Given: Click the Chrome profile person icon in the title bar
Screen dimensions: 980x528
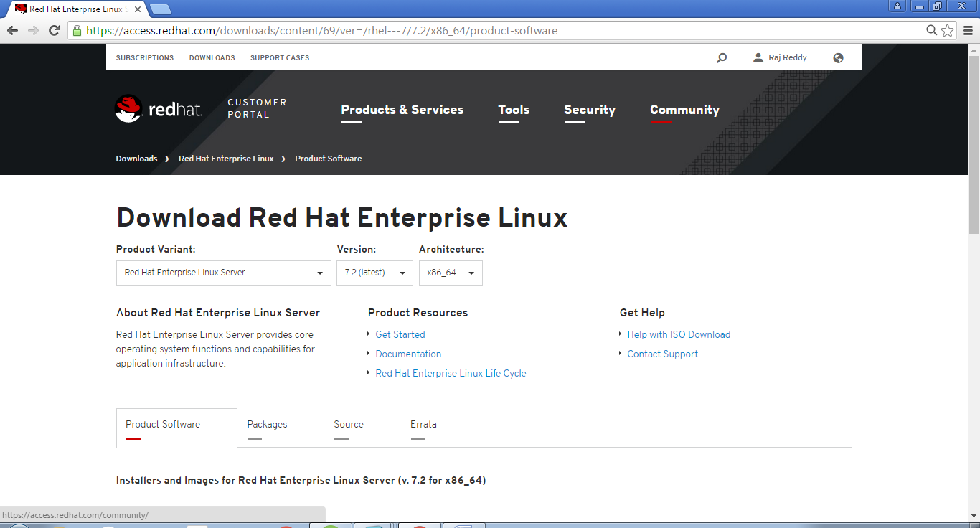Looking at the screenshot, I should tap(897, 6).
